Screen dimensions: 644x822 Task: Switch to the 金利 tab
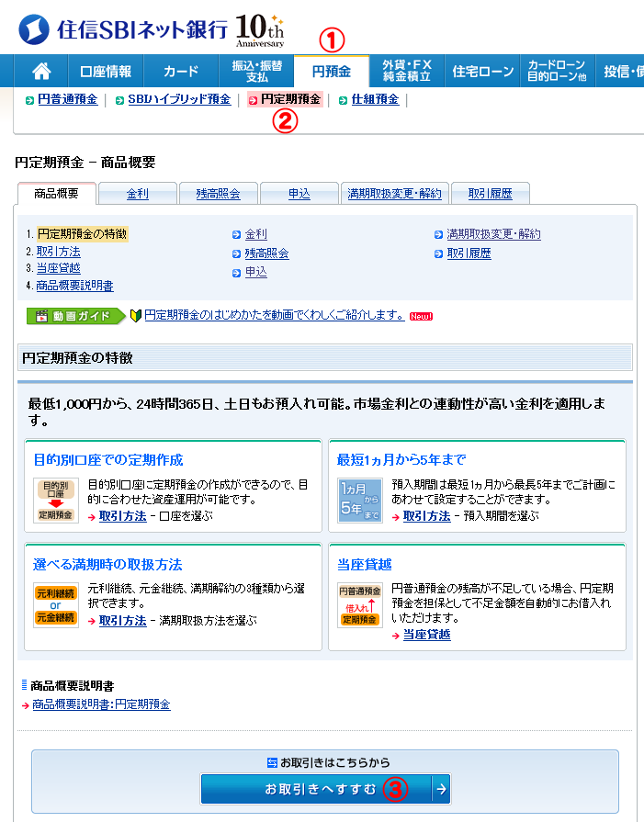click(x=138, y=194)
